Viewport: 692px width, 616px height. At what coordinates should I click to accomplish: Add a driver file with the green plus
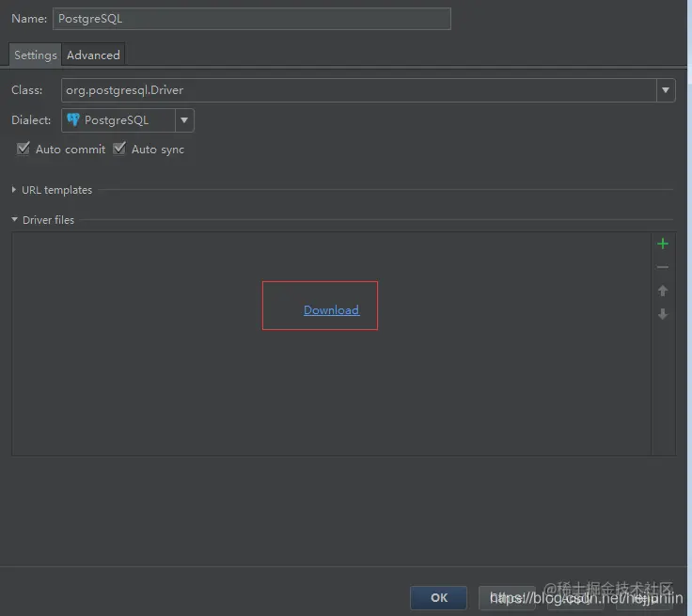(663, 244)
